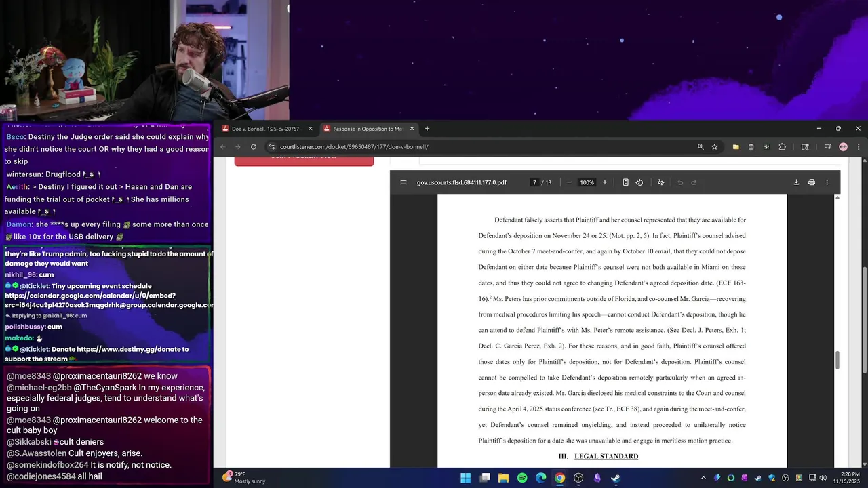Click the PDF filename gov.uscourts.flsd.684111.177.0.pdf
Screen dimensions: 868x488
point(462,182)
